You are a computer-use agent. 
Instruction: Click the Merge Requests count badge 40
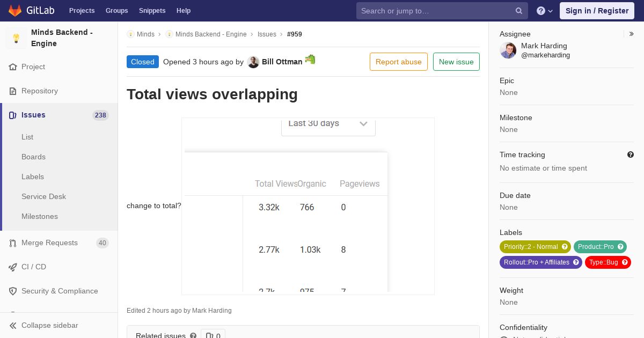click(102, 243)
